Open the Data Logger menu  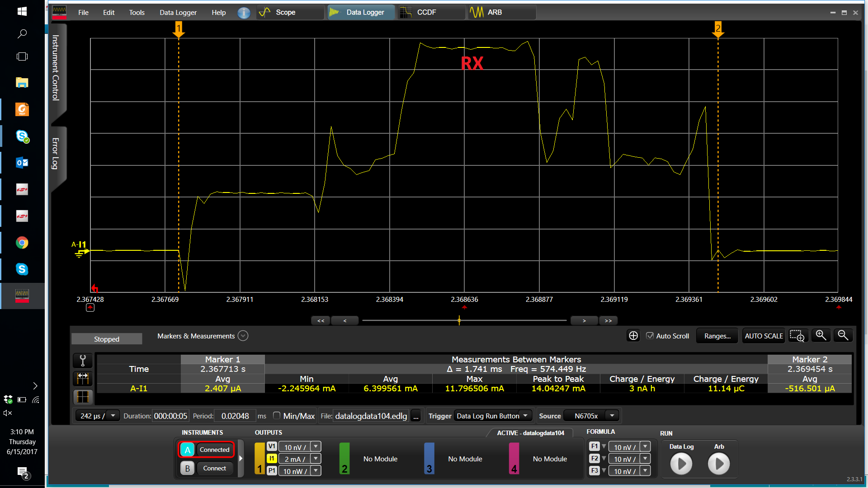(178, 13)
